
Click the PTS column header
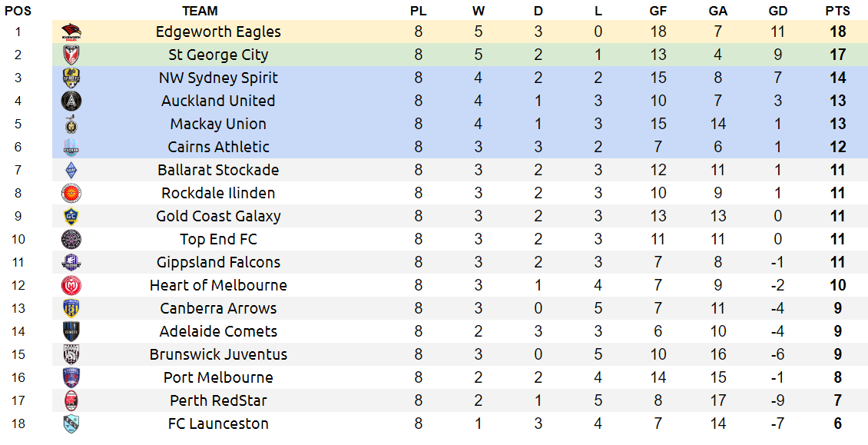(837, 11)
